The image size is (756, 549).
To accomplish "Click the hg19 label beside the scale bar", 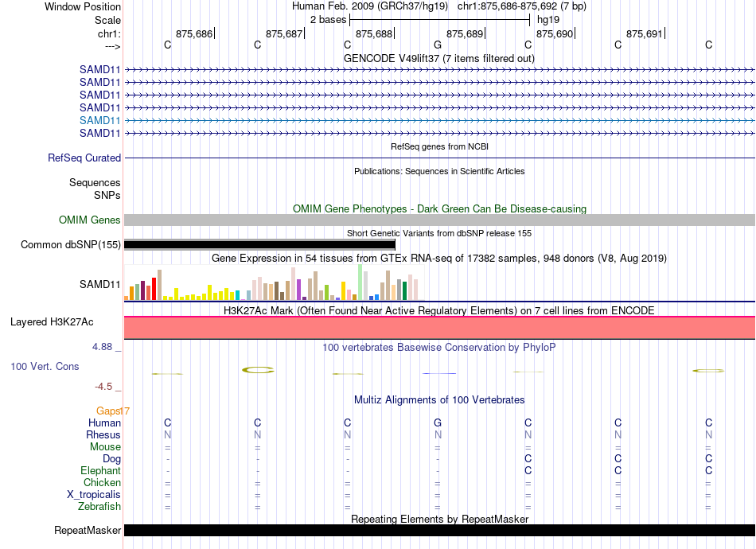I will click(x=548, y=20).
